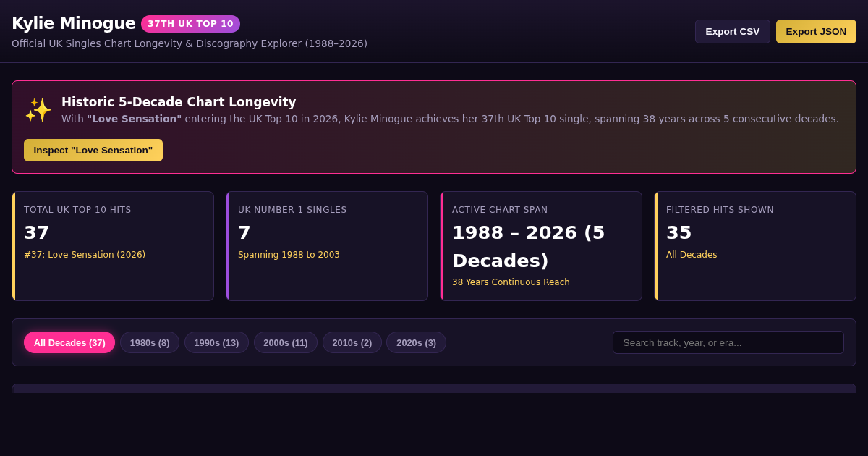Click the "#37: Love Sensation (2026)" text
Image resolution: width=868 pixels, height=456 pixels.
tap(85, 255)
